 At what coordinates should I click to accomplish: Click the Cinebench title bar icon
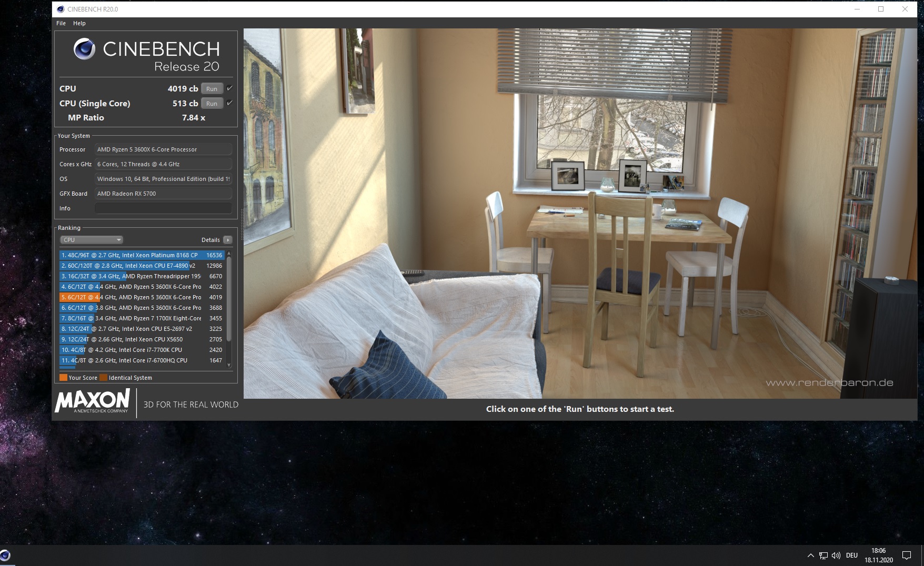tap(61, 9)
